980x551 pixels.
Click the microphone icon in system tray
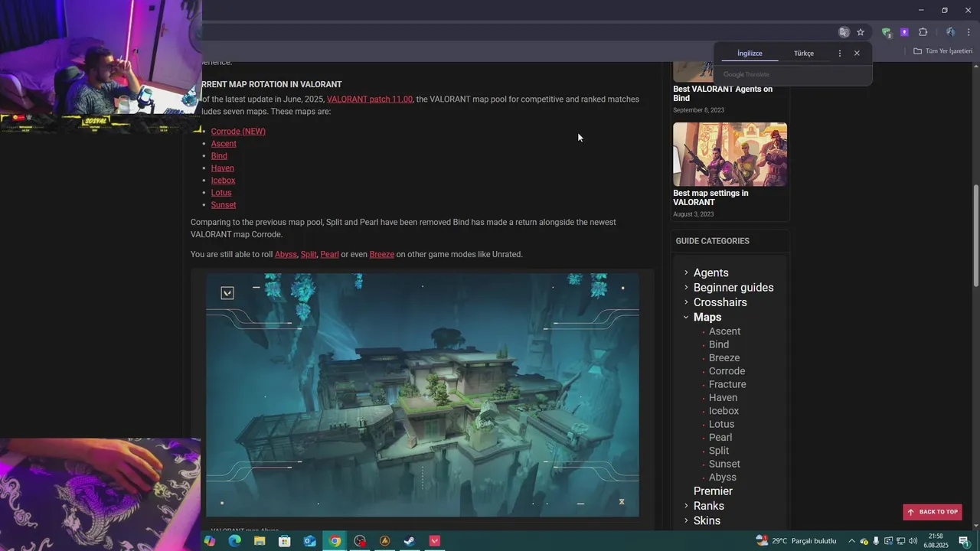(x=876, y=541)
